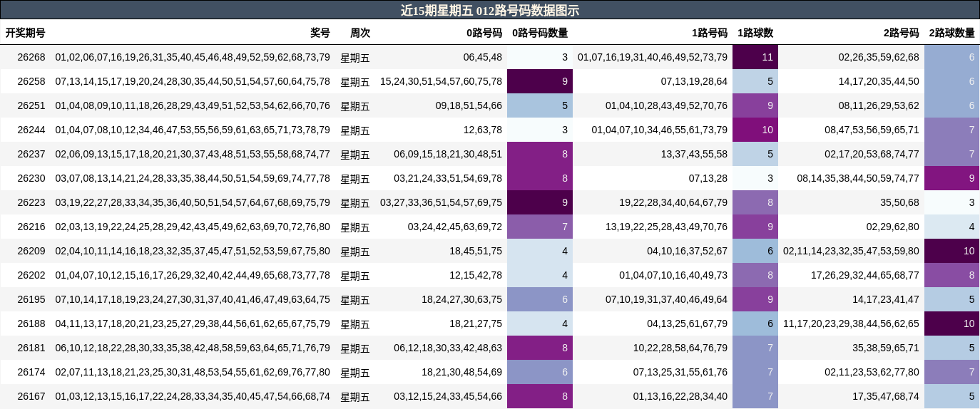Select issue number 26167
This screenshot has height=409, width=980.
click(x=31, y=396)
